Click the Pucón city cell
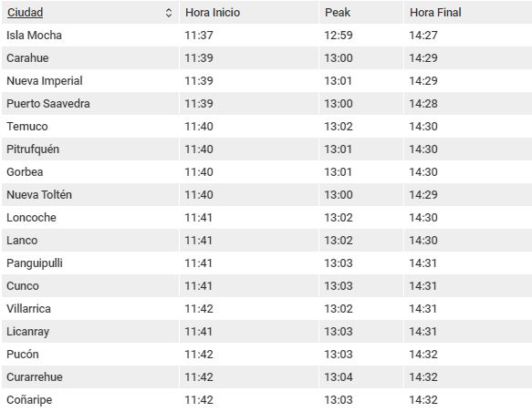Image resolution: width=532 pixels, height=412 pixels. click(x=90, y=354)
